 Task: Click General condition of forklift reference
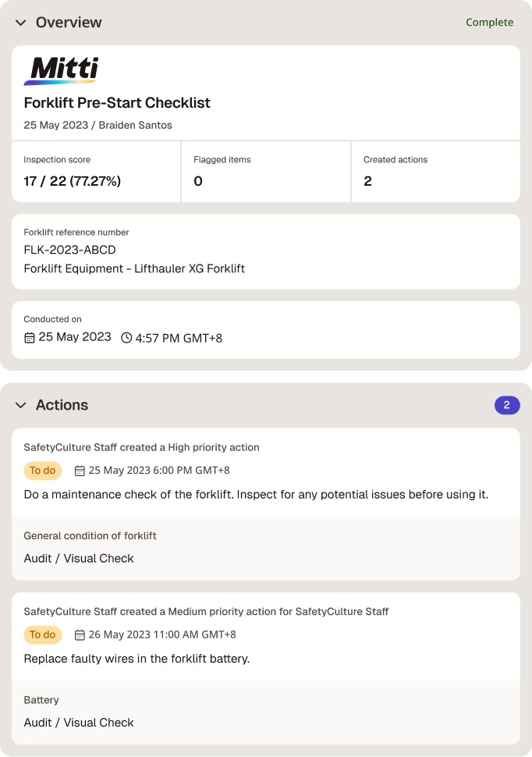pos(90,536)
